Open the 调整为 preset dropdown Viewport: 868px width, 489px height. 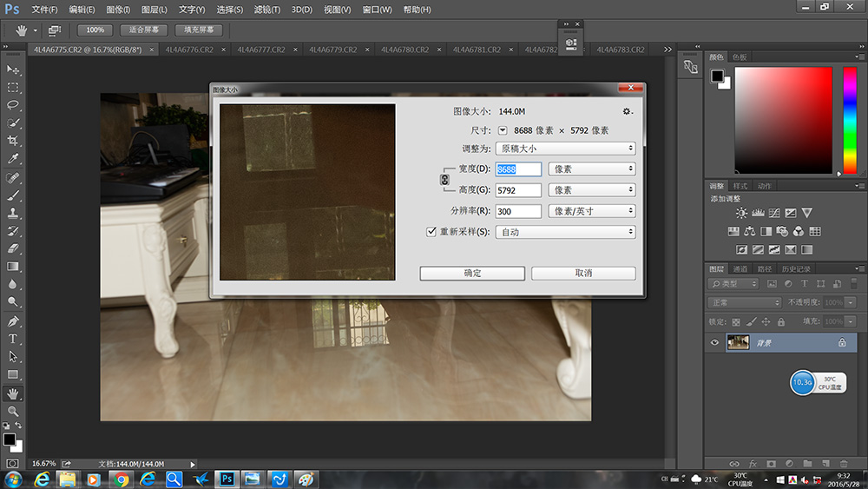pyautogui.click(x=565, y=149)
